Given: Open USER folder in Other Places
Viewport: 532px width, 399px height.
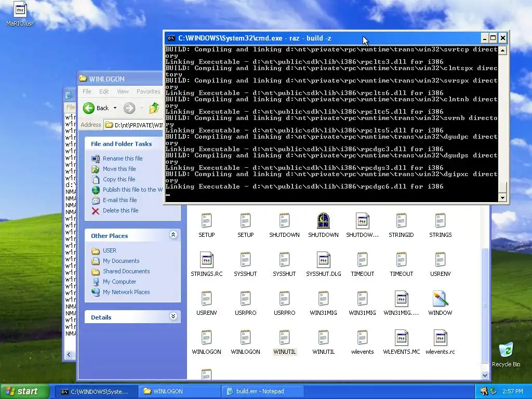Looking at the screenshot, I should [110, 250].
